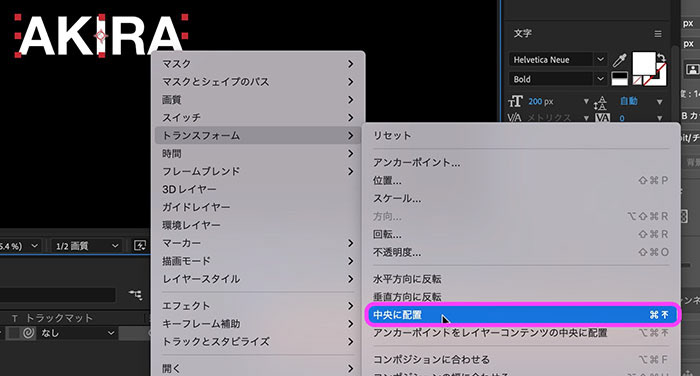Choose 位置... in the transform submenu
Image resolution: width=700 pixels, height=376 pixels.
(x=521, y=180)
